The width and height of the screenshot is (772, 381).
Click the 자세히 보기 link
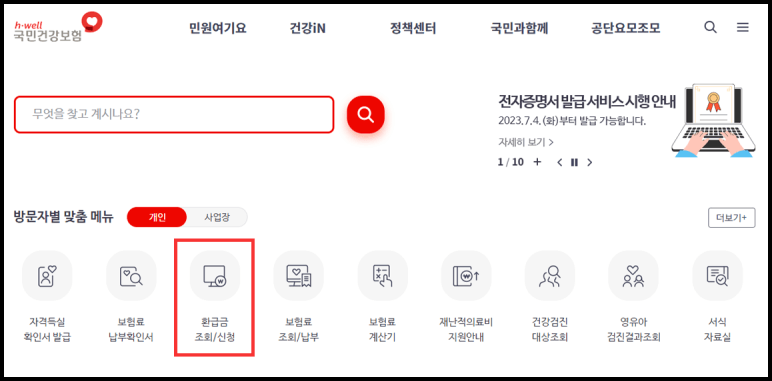tap(526, 142)
